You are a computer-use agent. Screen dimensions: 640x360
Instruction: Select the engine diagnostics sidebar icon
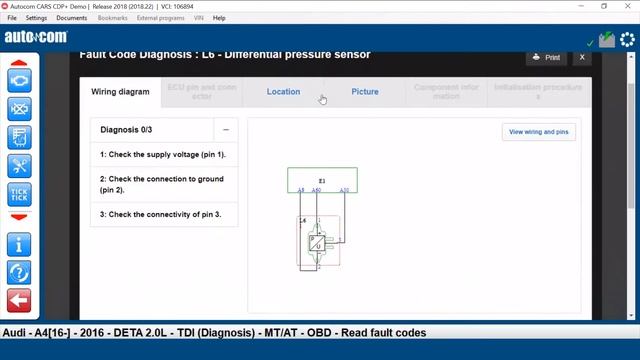click(19, 80)
